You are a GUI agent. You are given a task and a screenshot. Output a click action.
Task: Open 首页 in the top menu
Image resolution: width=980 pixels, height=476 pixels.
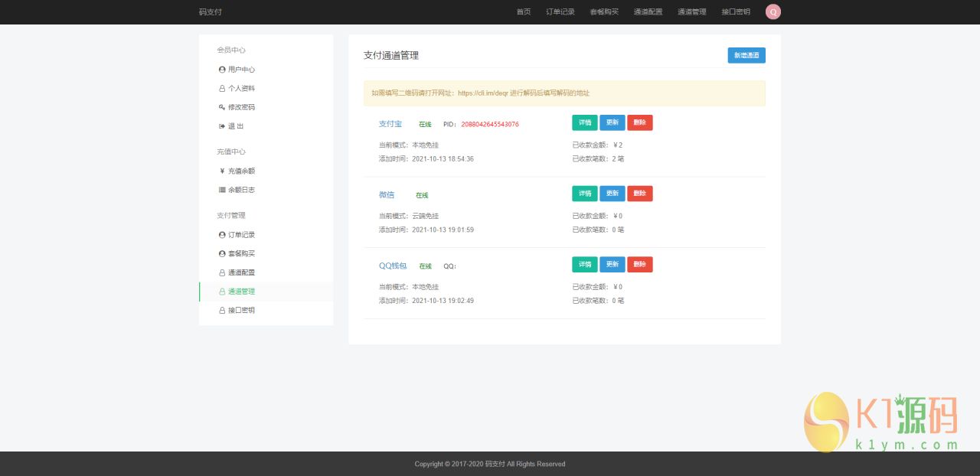click(x=524, y=11)
